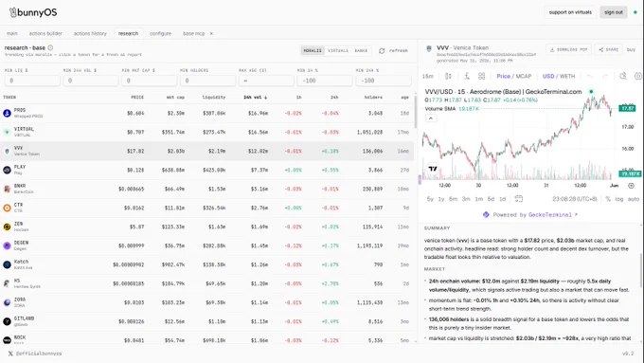Sort table by mkt cap column
This screenshot has height=363, width=644.
tap(175, 98)
